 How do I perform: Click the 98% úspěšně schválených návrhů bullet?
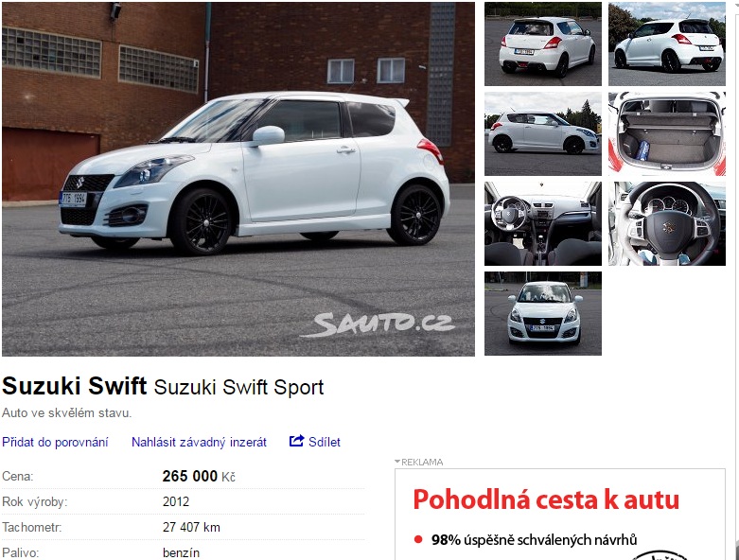pyautogui.click(x=525, y=540)
